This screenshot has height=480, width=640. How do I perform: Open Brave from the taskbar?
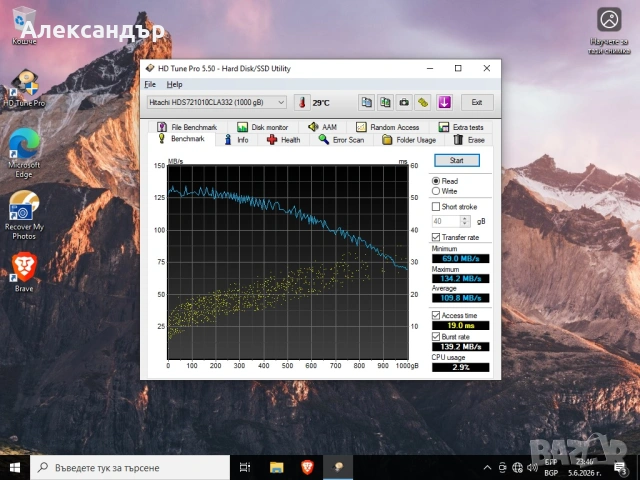(307, 467)
